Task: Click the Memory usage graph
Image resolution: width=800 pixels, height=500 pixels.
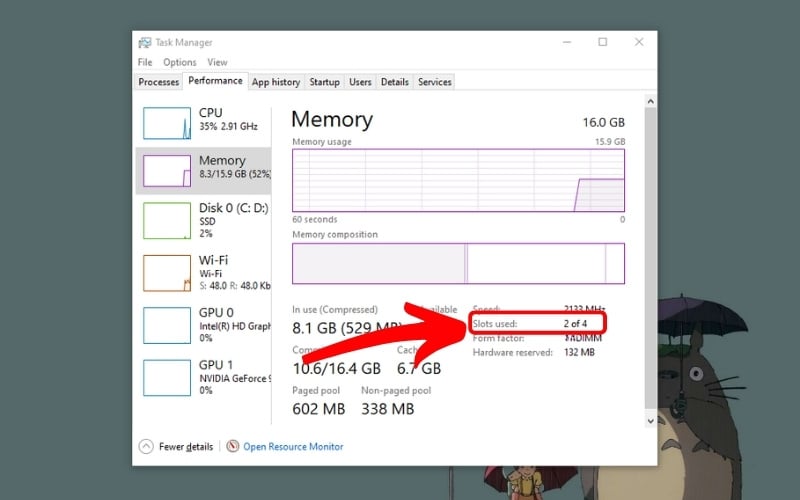Action: (x=458, y=181)
